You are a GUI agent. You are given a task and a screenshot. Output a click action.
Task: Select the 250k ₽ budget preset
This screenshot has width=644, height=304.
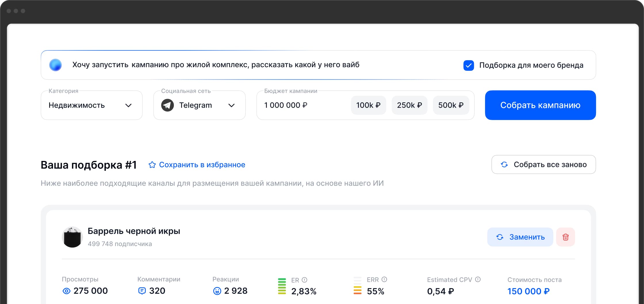tap(409, 105)
